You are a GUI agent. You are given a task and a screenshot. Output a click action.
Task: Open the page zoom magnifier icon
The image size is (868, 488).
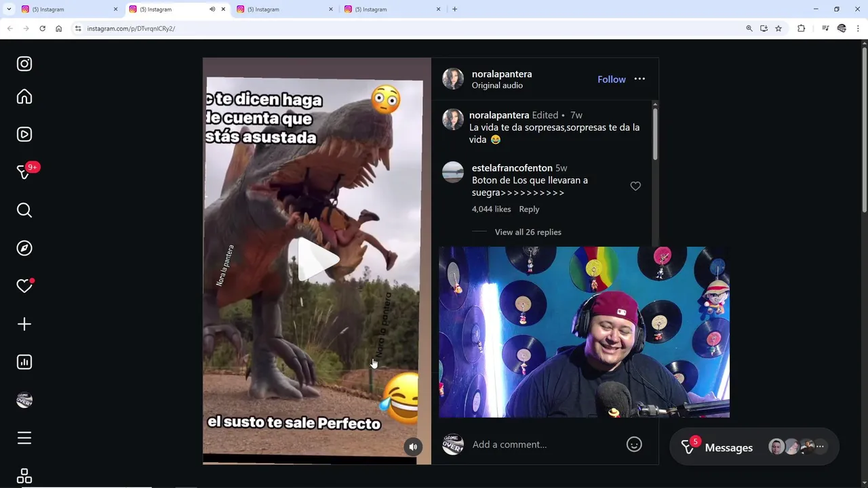pyautogui.click(x=749, y=28)
